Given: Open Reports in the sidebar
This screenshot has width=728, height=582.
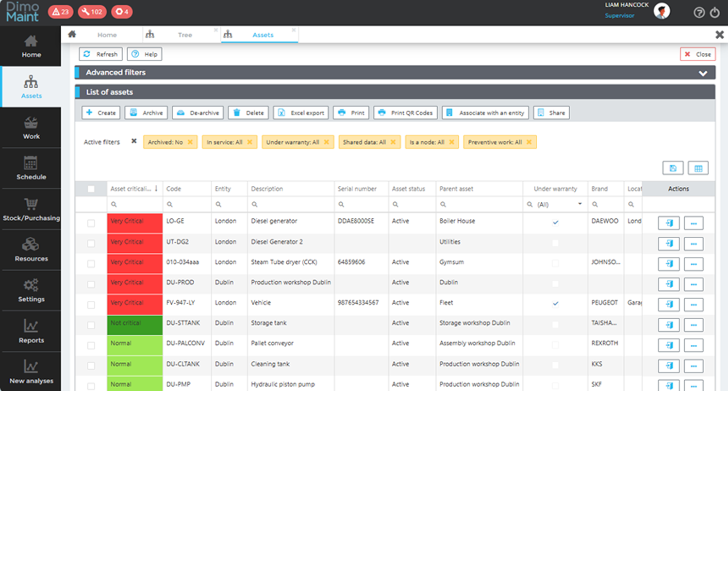Looking at the screenshot, I should (31, 332).
